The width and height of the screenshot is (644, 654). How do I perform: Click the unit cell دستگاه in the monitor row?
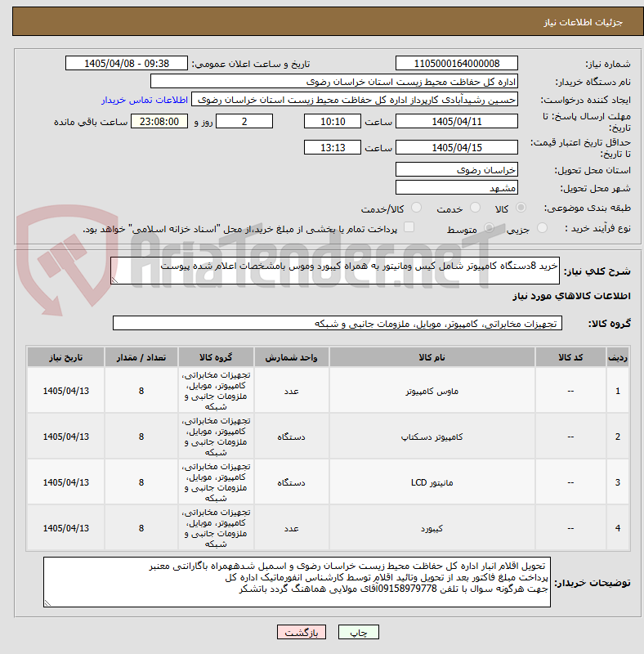pyautogui.click(x=291, y=482)
